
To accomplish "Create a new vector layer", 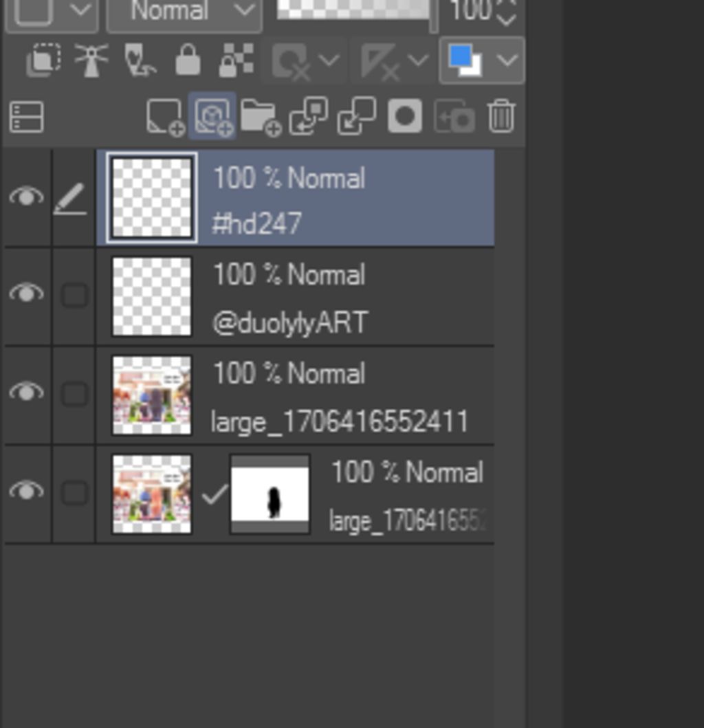I will [x=213, y=116].
